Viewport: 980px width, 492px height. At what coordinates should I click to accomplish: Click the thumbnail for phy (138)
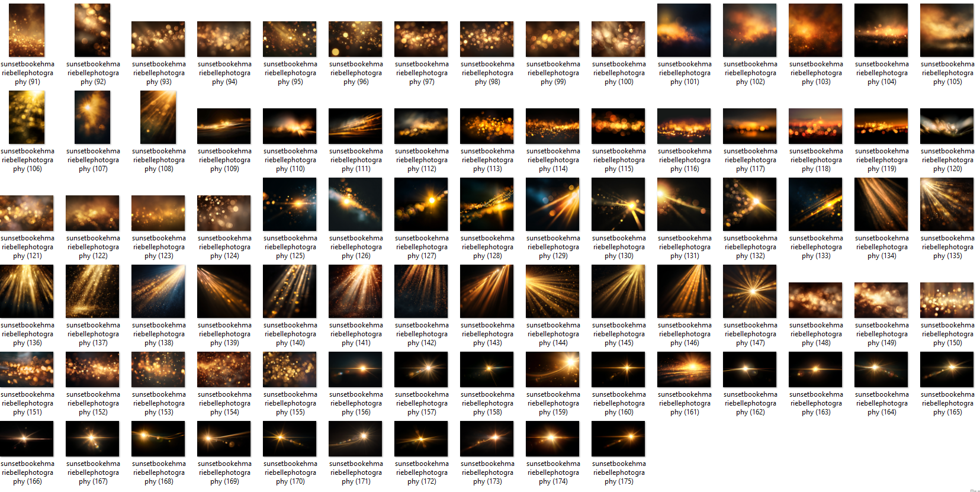[158, 291]
